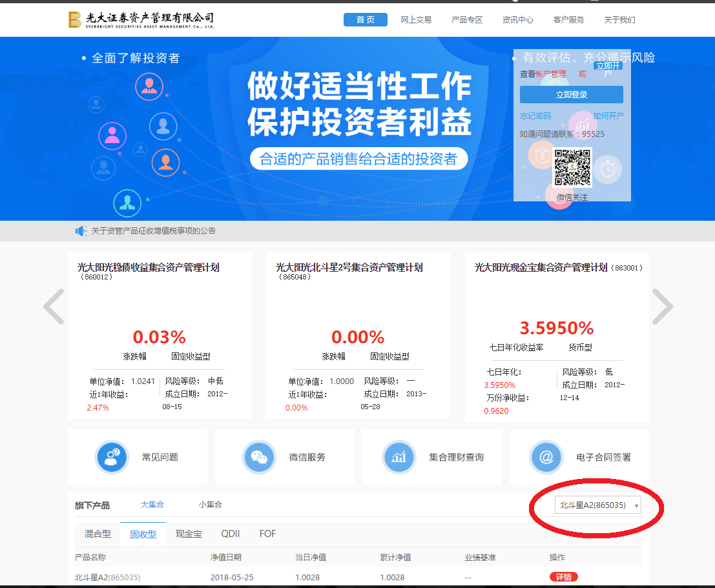Open the 关于资管产品征收增值税事项的公告 announcement

pyautogui.click(x=154, y=231)
